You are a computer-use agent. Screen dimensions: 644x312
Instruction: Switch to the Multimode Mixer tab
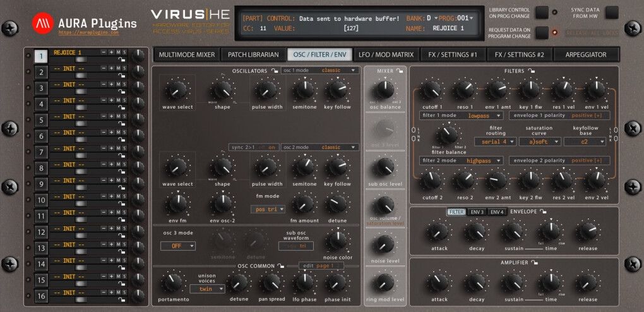[187, 54]
